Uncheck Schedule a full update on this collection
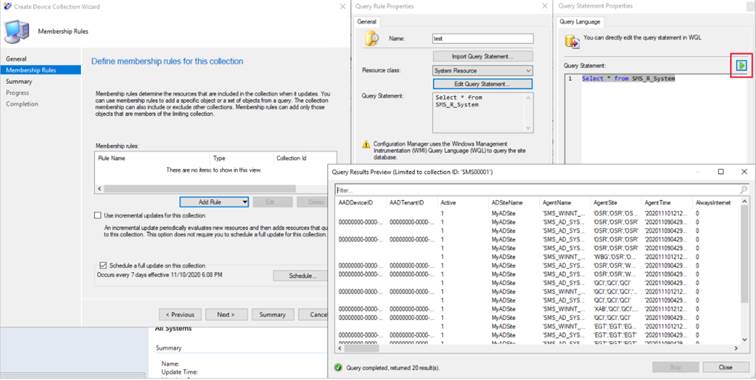The image size is (756, 380). pyautogui.click(x=103, y=265)
